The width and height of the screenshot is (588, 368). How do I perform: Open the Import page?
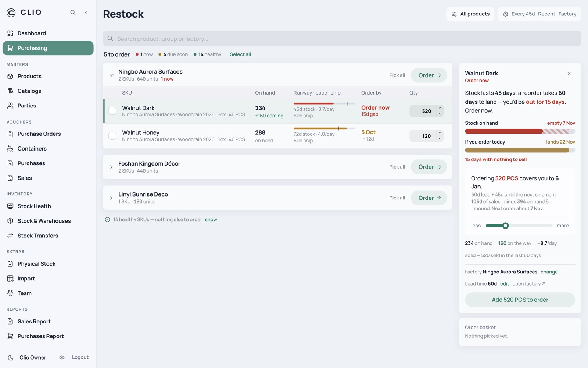(48, 279)
